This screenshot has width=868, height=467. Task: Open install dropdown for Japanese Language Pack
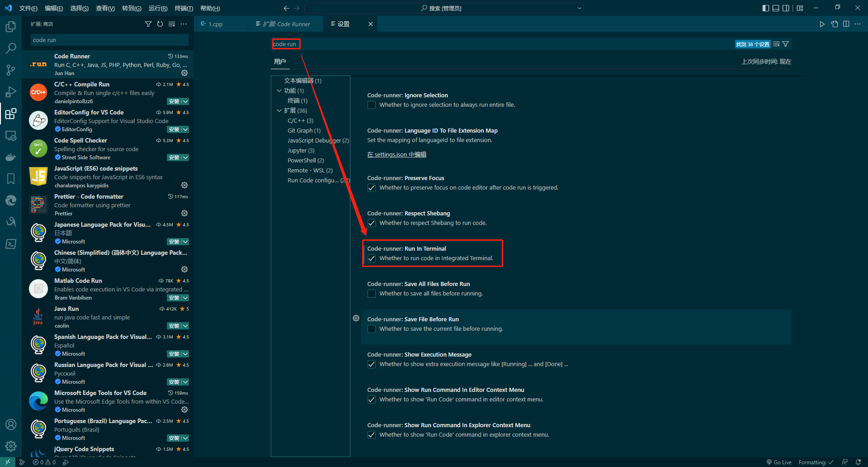(x=185, y=242)
